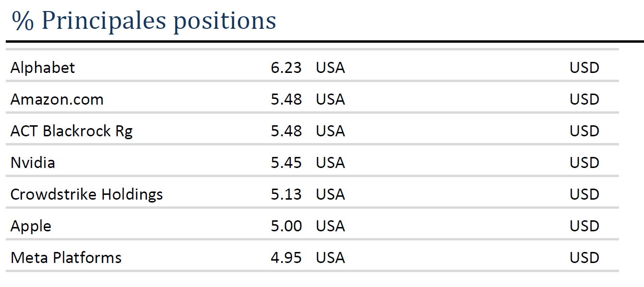Image resolution: width=644 pixels, height=287 pixels.
Task: Click the USD currency in Meta Platforms row
Action: 585,258
